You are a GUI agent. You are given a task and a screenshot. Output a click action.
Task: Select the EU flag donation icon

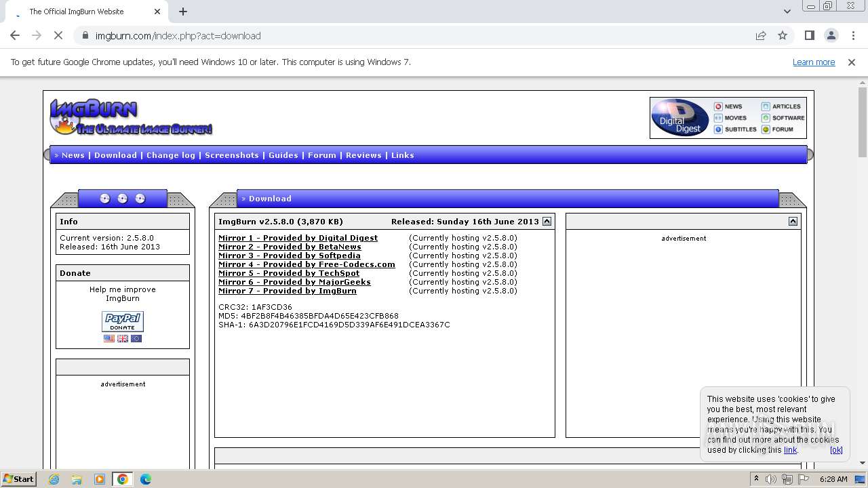point(136,338)
